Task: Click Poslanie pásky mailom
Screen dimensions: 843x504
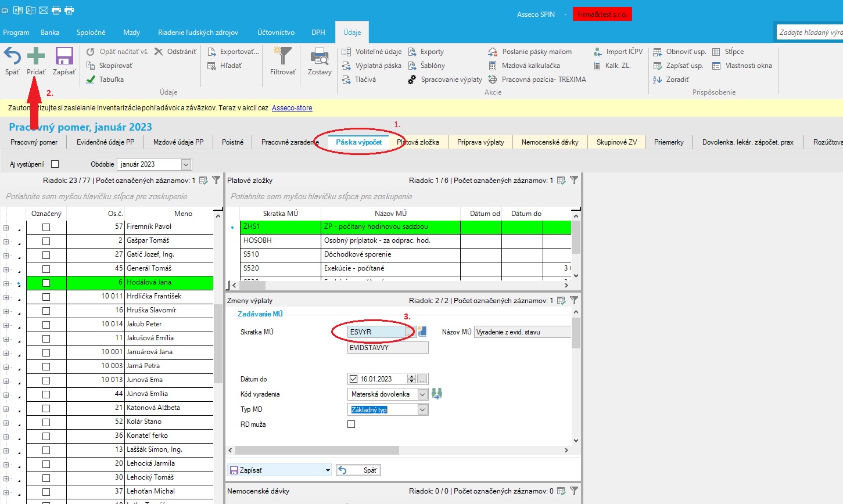Action: click(x=530, y=52)
